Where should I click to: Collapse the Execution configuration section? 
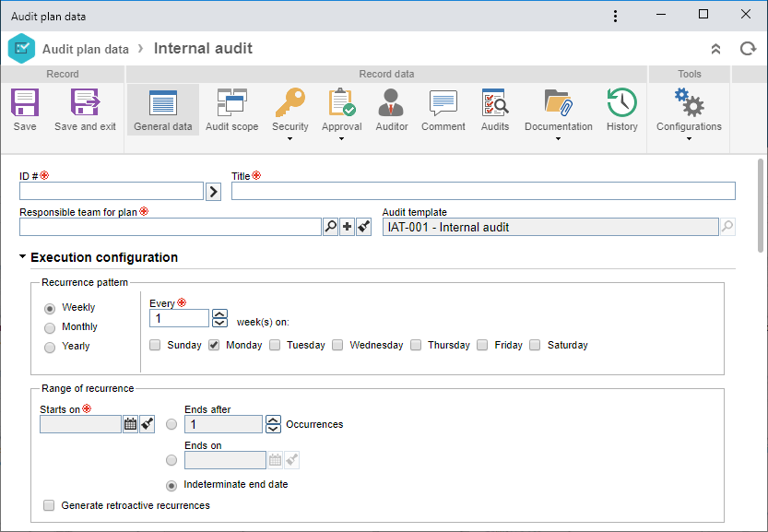pyautogui.click(x=22, y=256)
